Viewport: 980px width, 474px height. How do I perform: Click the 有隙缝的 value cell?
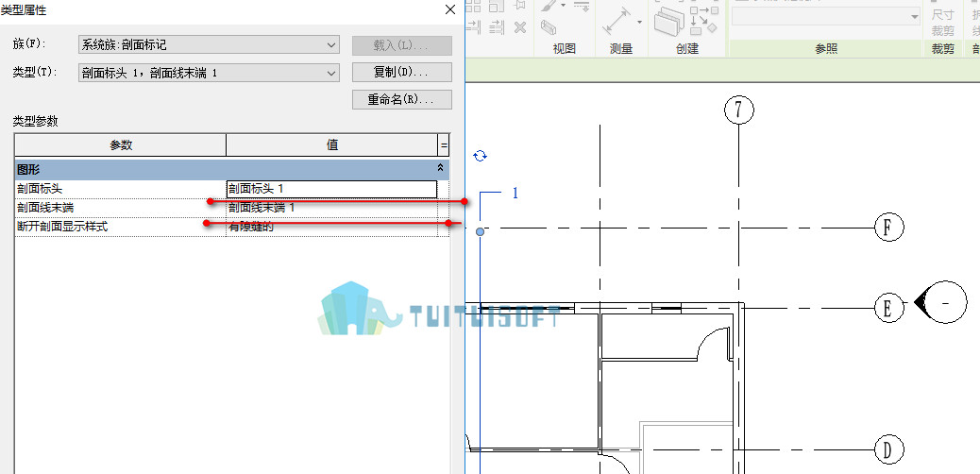331,227
